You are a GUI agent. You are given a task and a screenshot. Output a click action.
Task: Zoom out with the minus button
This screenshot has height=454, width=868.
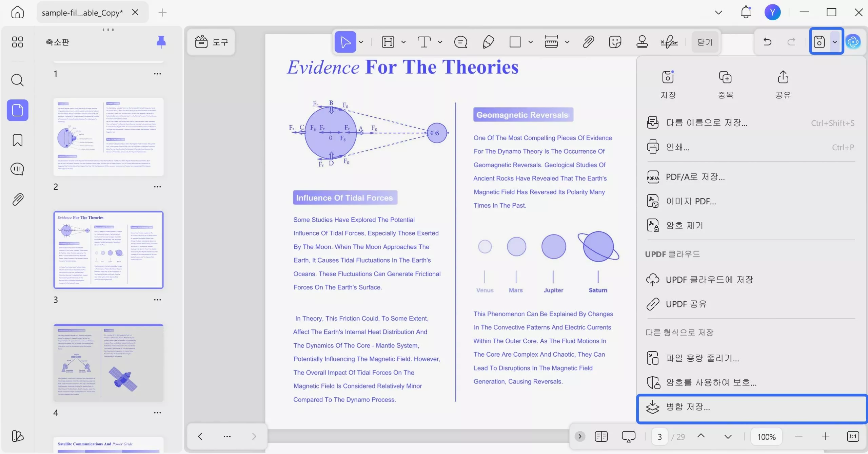(798, 436)
